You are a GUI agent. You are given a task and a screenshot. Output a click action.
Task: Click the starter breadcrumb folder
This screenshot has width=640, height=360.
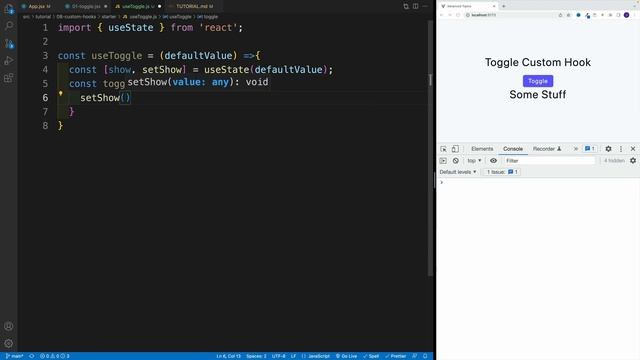109,17
